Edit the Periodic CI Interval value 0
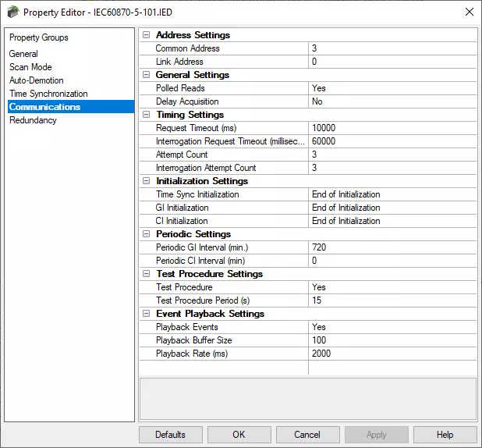This screenshot has width=482, height=448. point(392,261)
